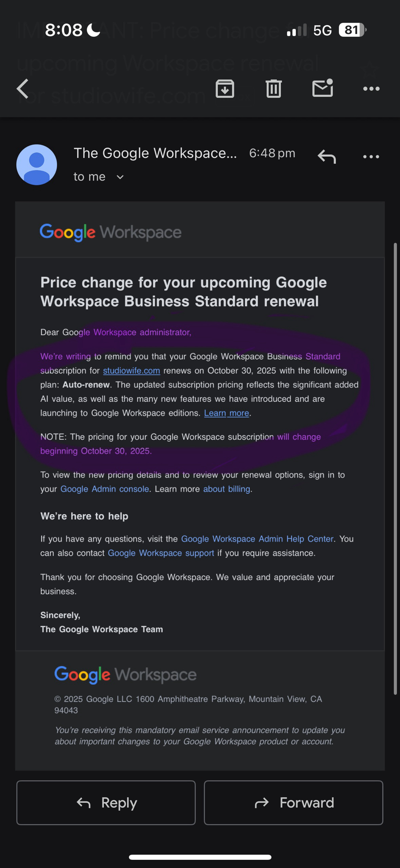Tap the sender's profile avatar

pyautogui.click(x=37, y=165)
